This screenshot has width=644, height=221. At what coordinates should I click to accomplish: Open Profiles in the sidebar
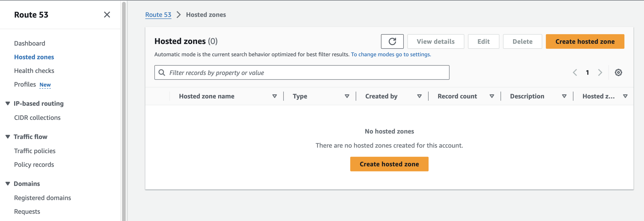coord(25,84)
